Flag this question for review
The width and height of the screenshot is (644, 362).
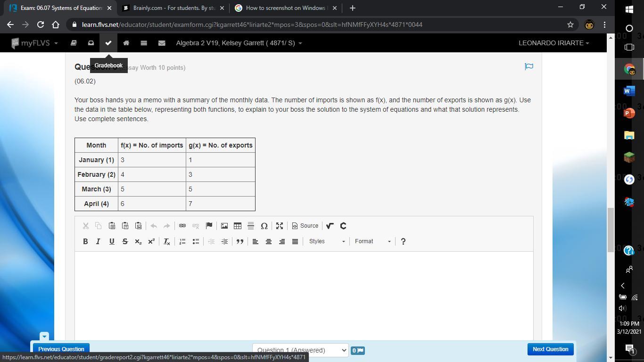tap(529, 66)
